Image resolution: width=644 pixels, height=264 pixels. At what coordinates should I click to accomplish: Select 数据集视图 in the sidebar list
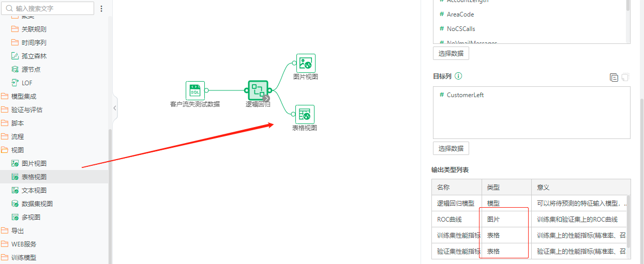tap(37, 204)
